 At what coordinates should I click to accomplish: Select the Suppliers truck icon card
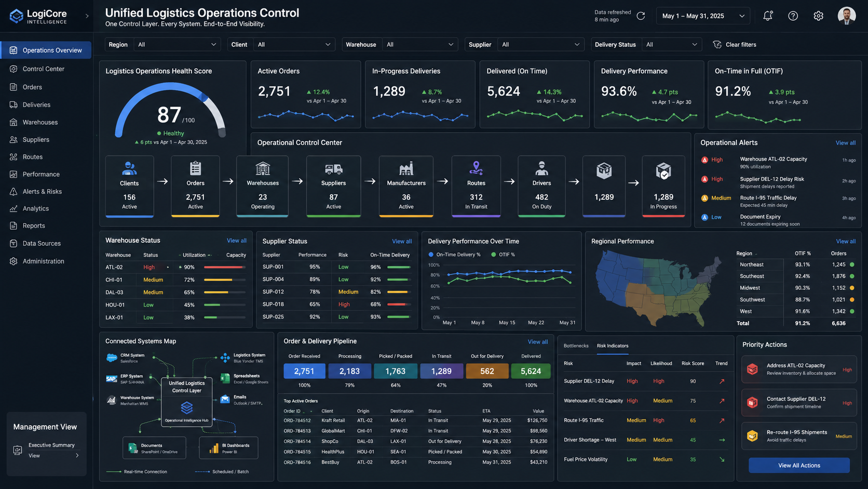pyautogui.click(x=333, y=186)
